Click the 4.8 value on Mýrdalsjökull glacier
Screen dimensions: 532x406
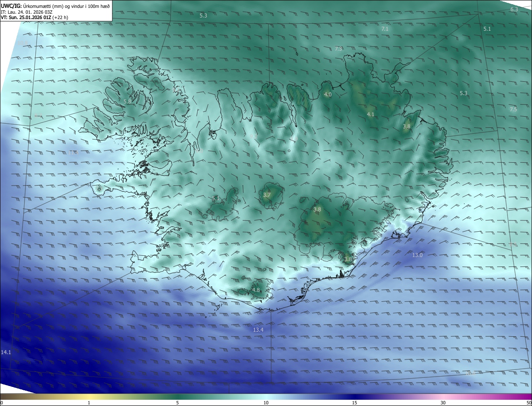point(256,290)
